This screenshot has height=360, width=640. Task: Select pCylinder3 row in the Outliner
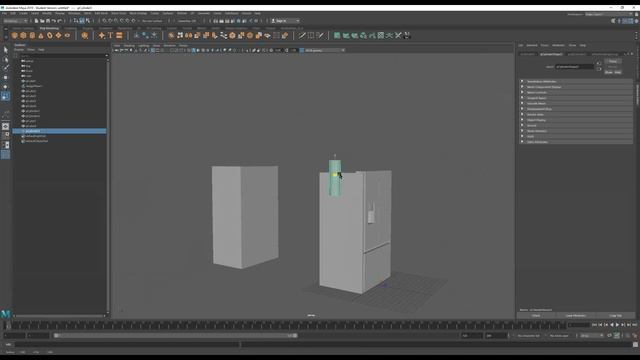point(60,131)
